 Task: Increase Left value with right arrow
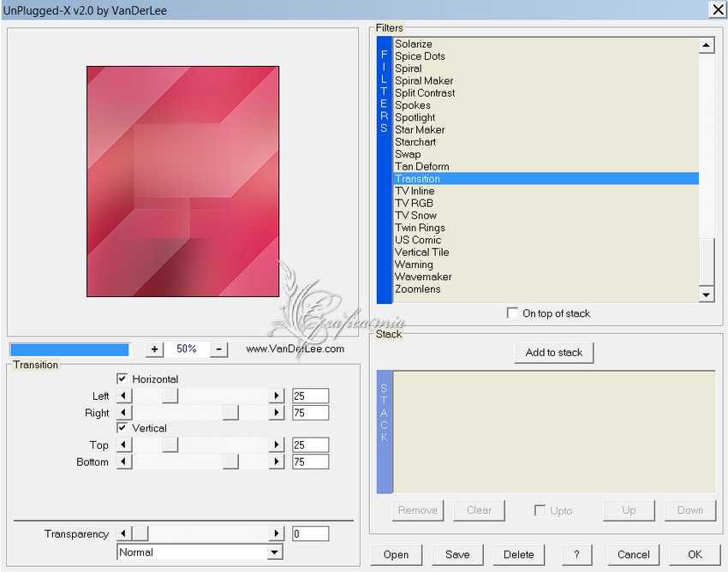click(x=277, y=396)
